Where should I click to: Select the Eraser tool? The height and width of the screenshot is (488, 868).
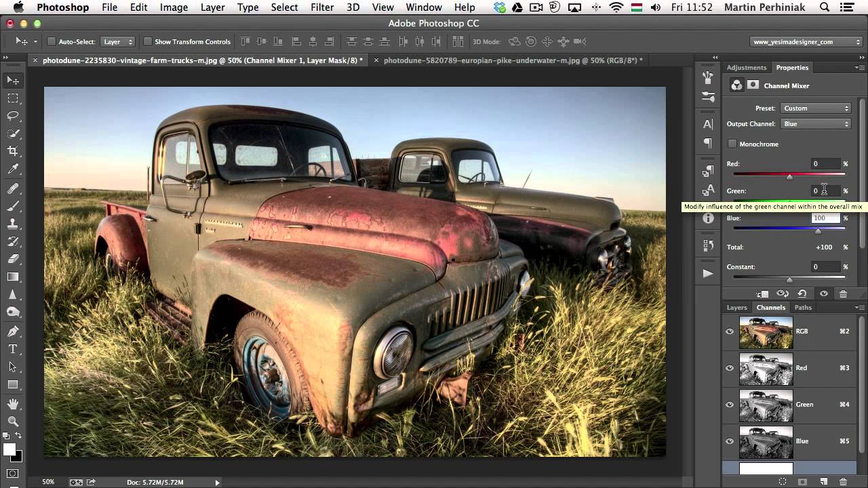(13, 259)
